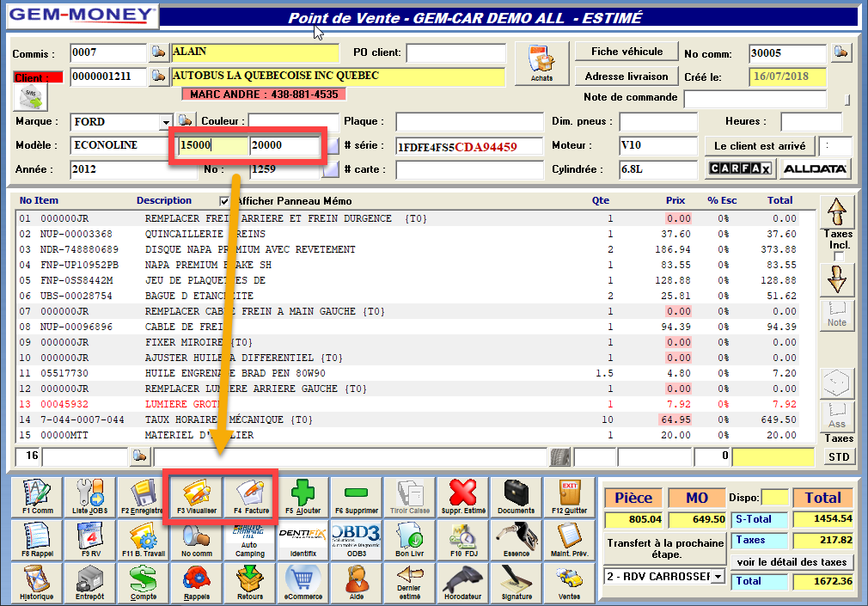
Task: Open F10 FDJ
Action: click(x=462, y=539)
